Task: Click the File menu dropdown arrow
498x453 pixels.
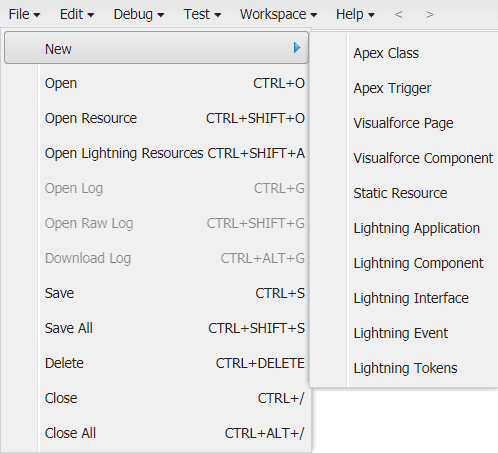Action: coord(37,15)
